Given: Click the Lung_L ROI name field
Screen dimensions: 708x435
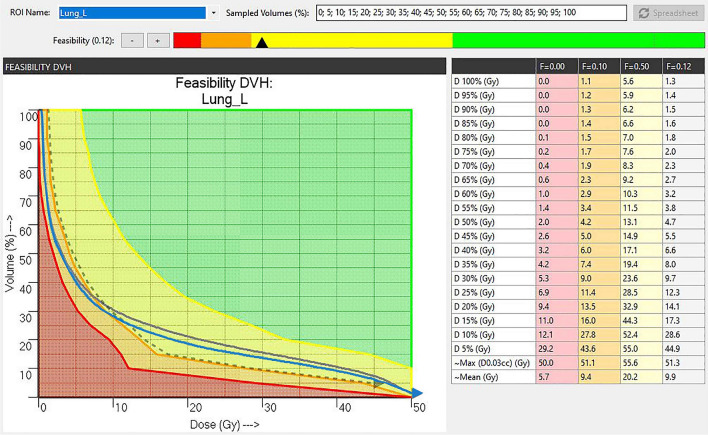Looking at the screenshot, I should click(x=131, y=13).
